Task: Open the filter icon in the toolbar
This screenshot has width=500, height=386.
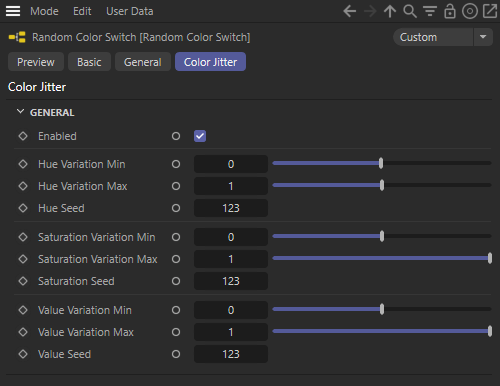Action: point(430,11)
